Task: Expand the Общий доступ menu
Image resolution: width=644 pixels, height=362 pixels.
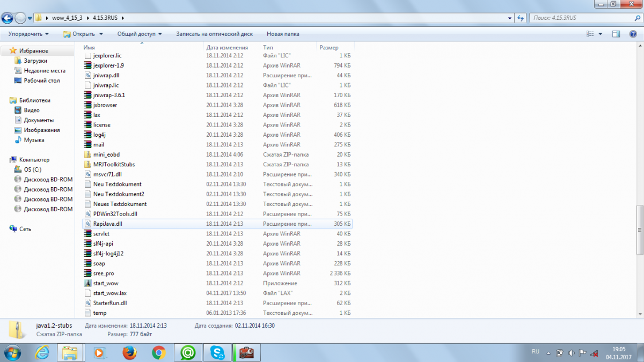Action: 140,34
